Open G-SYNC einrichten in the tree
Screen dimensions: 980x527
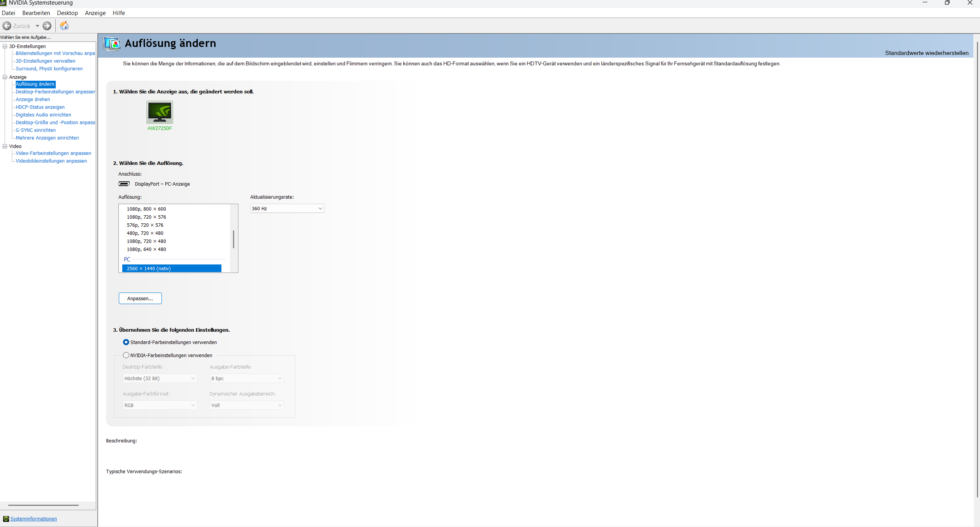(x=36, y=130)
